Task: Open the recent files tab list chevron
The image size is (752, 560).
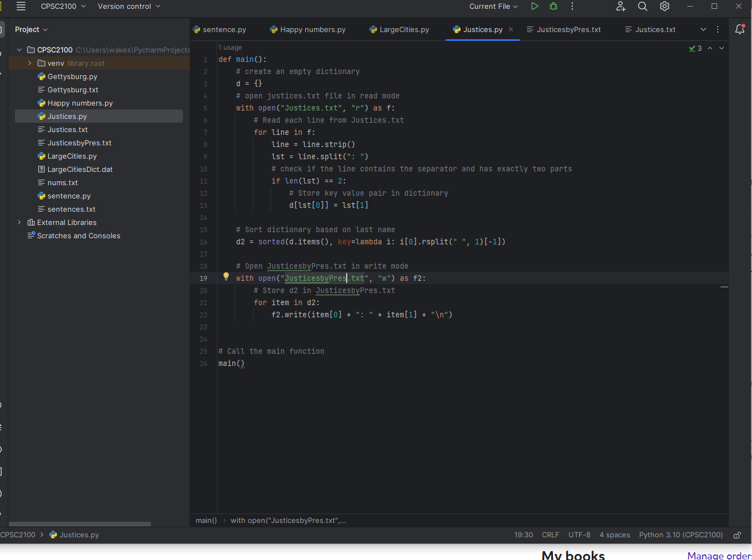Action: point(703,29)
